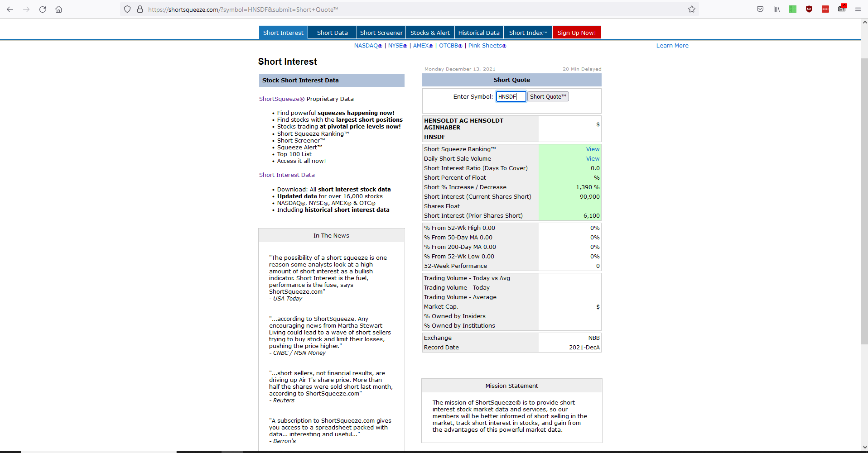Open the Pocket save icon

point(760,9)
